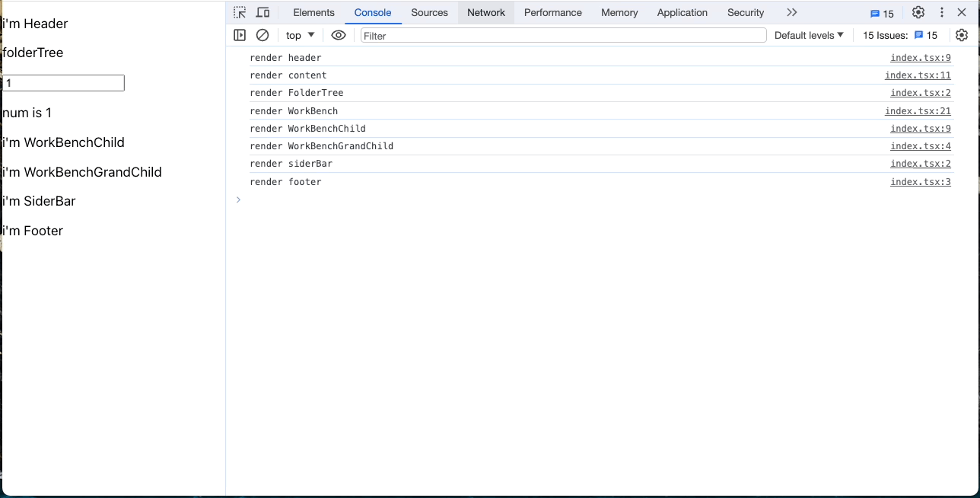Image resolution: width=980 pixels, height=498 pixels.
Task: Select the 'render WorkBenchChild' log message
Action: coord(307,129)
